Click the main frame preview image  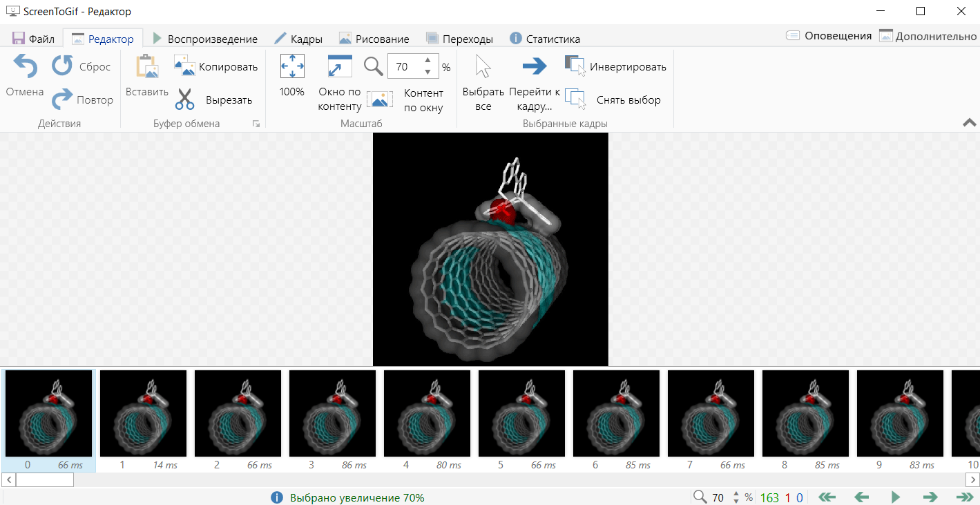[x=490, y=249]
